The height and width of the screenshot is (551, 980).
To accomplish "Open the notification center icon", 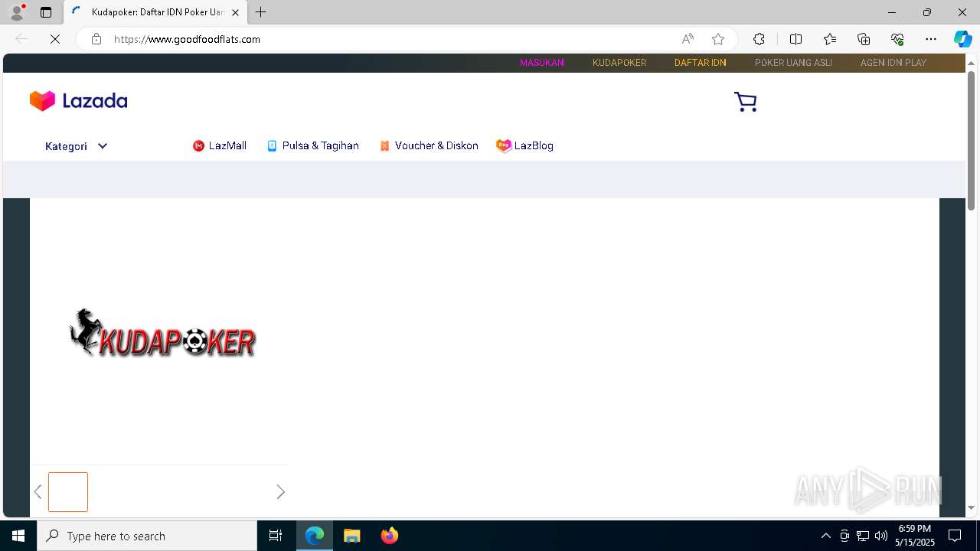I will pyautogui.click(x=955, y=536).
